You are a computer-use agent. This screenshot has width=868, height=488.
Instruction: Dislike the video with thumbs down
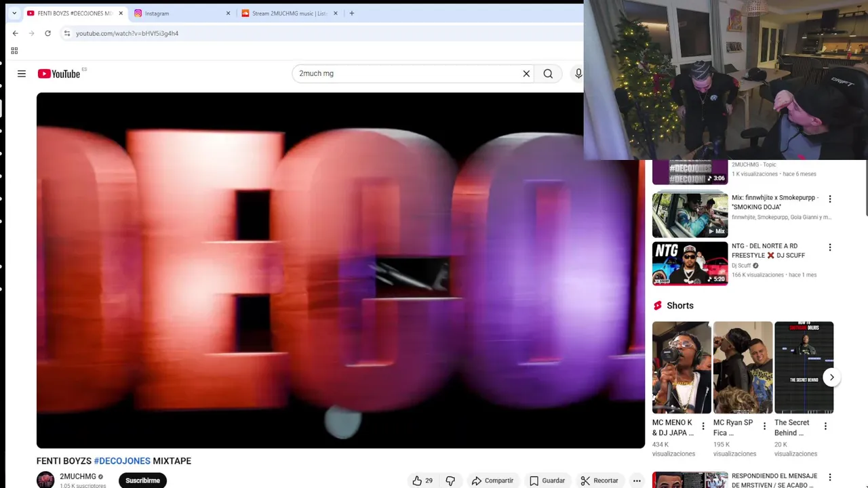[450, 481]
